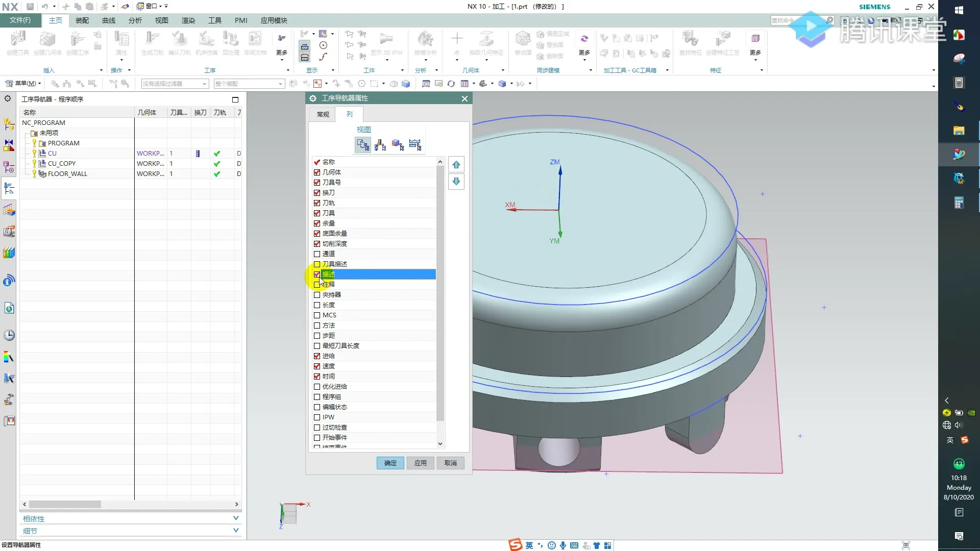Click the 确定 button
This screenshot has height=551, width=980.
coord(390,463)
